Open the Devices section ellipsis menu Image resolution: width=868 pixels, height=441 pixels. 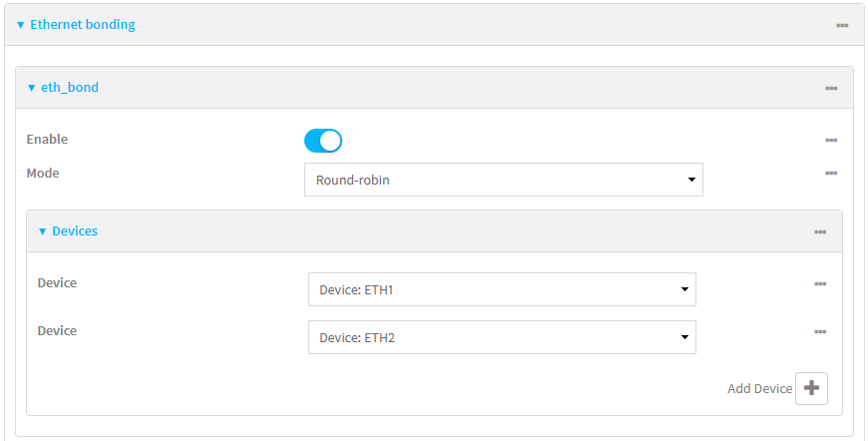tap(819, 231)
